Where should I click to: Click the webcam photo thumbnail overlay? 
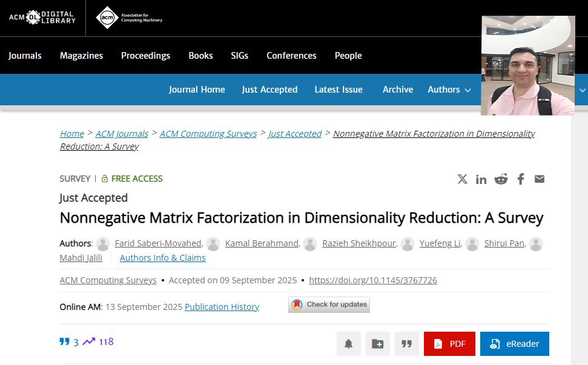click(527, 65)
